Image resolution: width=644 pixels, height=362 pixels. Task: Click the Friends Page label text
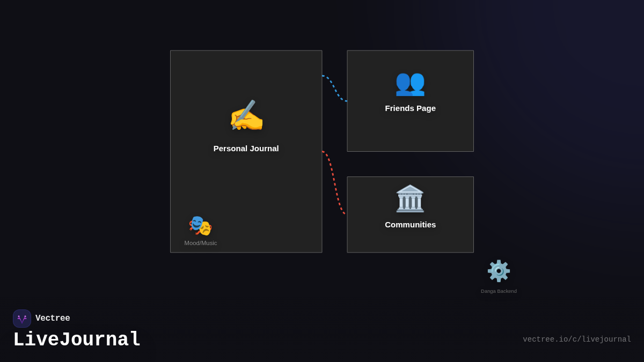410,108
